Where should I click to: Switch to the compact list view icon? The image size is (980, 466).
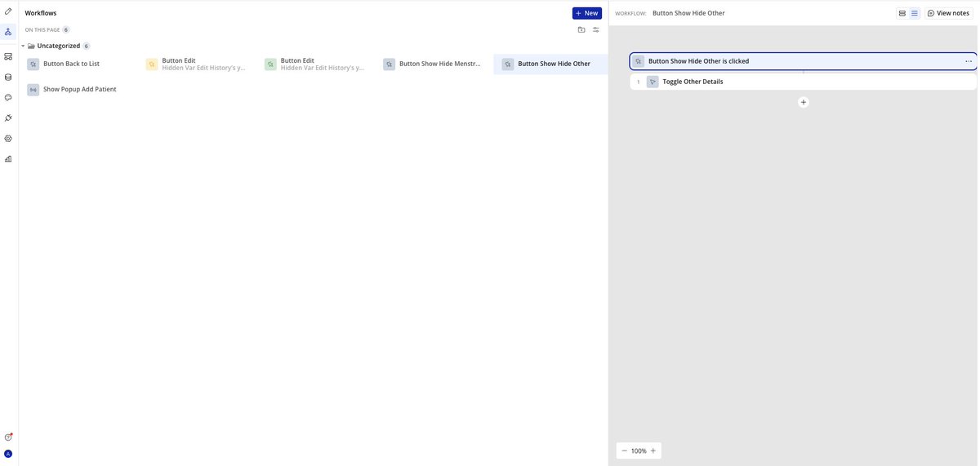(915, 13)
